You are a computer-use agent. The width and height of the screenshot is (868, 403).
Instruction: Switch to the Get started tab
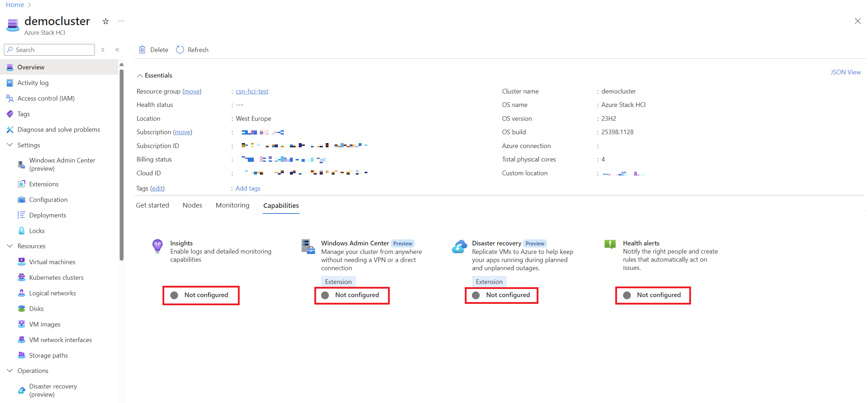pos(153,205)
